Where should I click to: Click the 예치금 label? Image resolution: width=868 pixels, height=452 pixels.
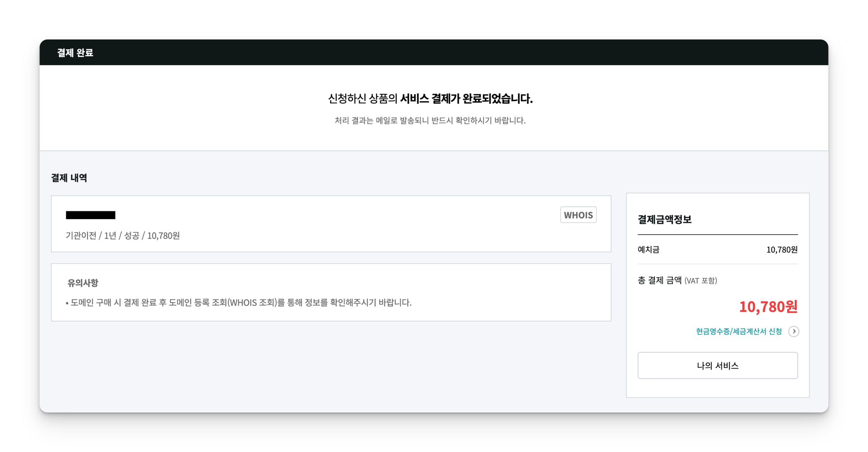point(648,250)
